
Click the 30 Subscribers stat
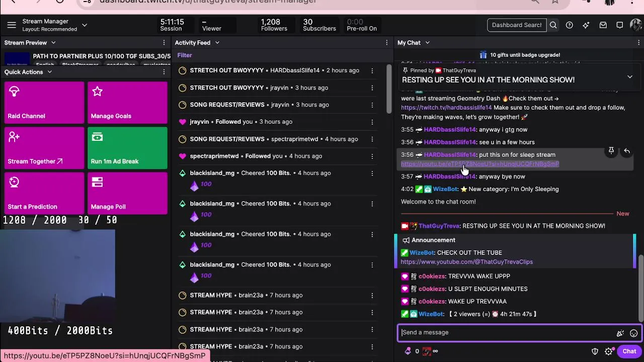(319, 25)
